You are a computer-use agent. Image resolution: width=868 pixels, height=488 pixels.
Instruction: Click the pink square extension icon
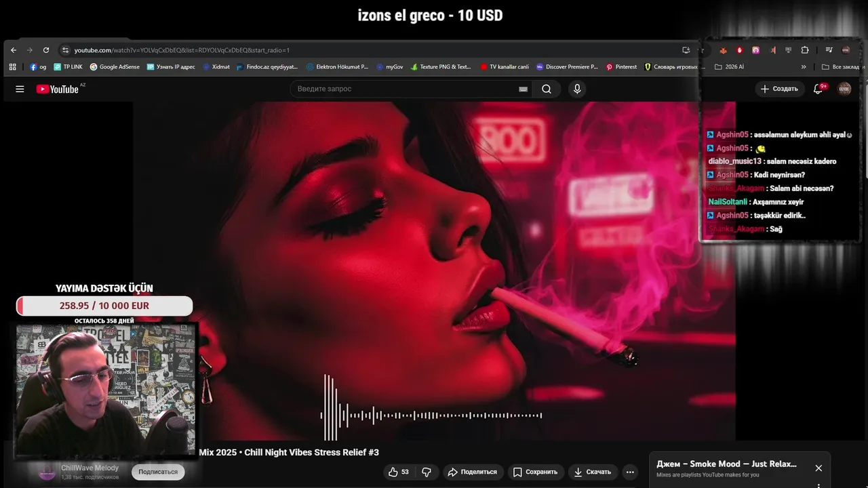[x=755, y=50]
